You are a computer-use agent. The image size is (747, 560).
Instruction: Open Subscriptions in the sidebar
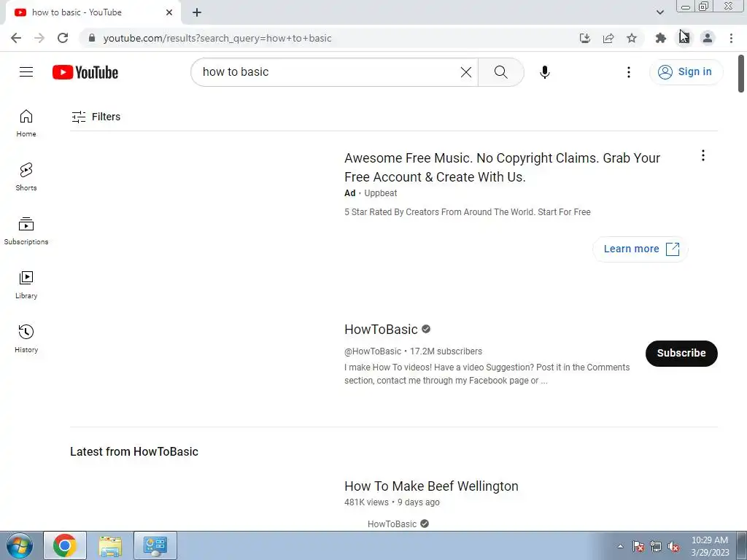26,231
